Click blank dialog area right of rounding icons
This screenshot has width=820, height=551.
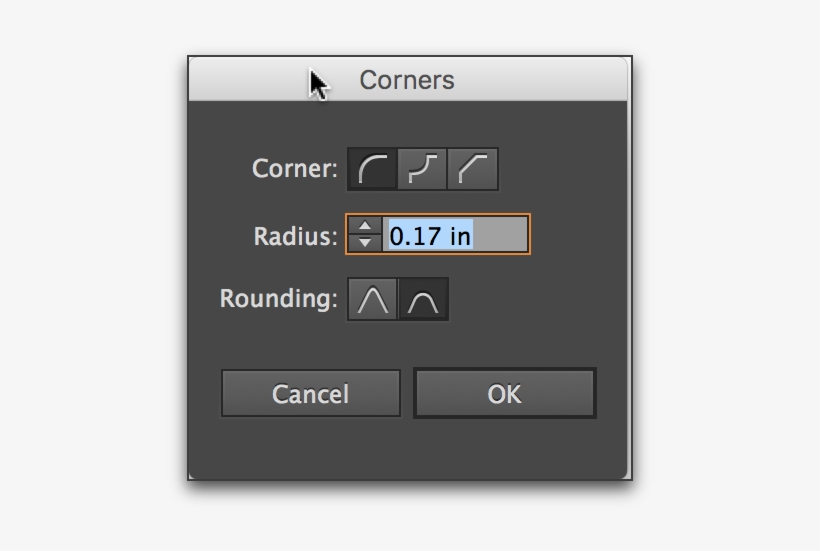[530, 300]
